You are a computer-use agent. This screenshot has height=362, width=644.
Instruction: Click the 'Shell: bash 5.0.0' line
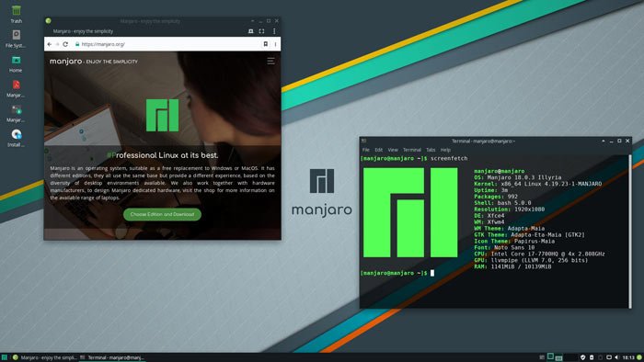click(502, 203)
